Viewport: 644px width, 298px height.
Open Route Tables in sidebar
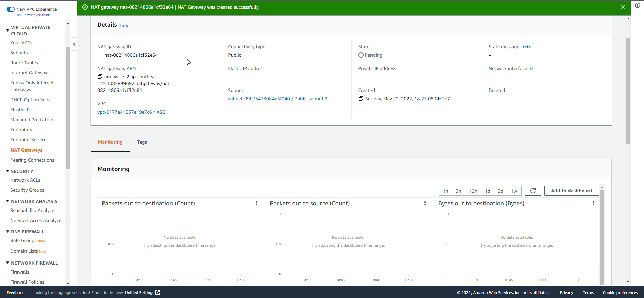click(24, 63)
